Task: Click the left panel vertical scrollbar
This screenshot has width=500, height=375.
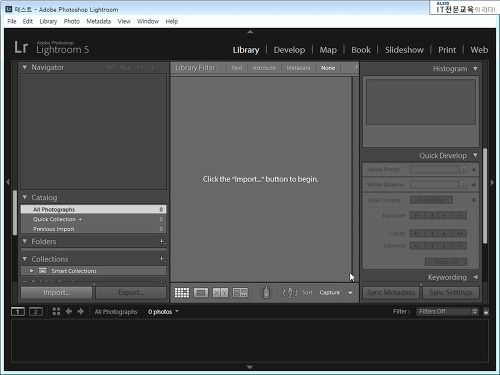Action: (x=15, y=213)
